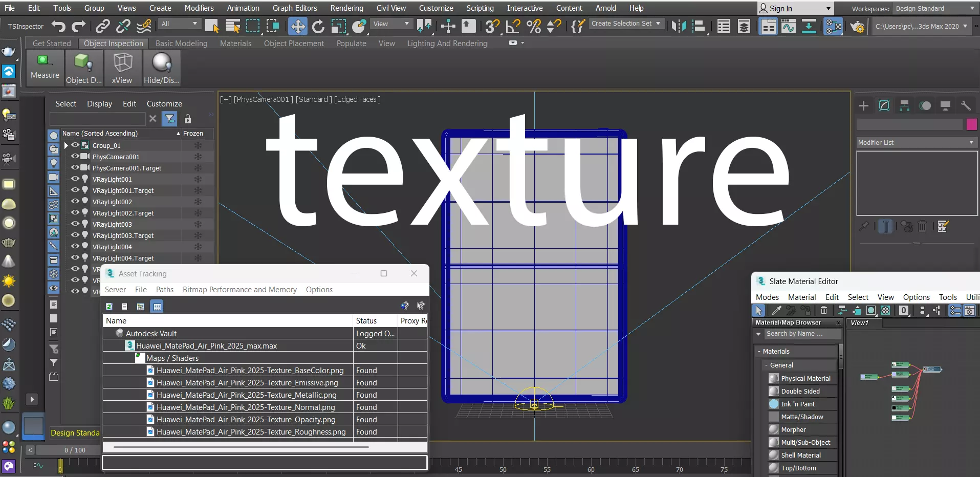Viewport: 980px width, 477px height.
Task: Toggle visibility eye of VRayLight001
Action: [x=75, y=179]
